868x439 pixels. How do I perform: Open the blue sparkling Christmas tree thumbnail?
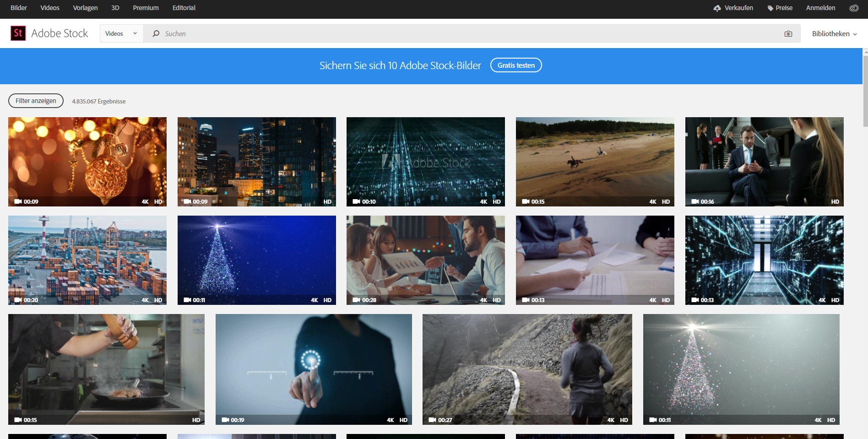click(x=257, y=260)
